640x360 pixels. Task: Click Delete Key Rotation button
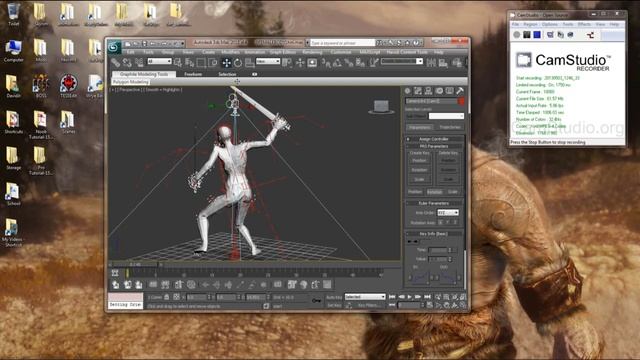click(448, 170)
